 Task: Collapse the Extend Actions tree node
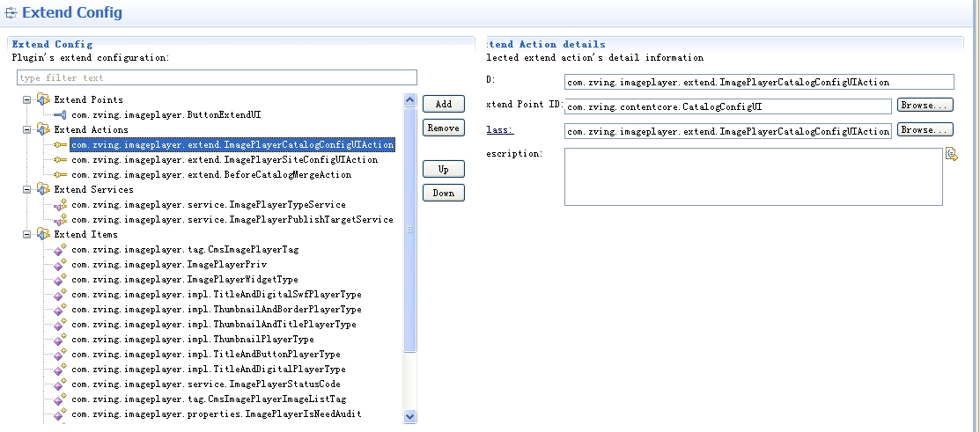point(27,129)
